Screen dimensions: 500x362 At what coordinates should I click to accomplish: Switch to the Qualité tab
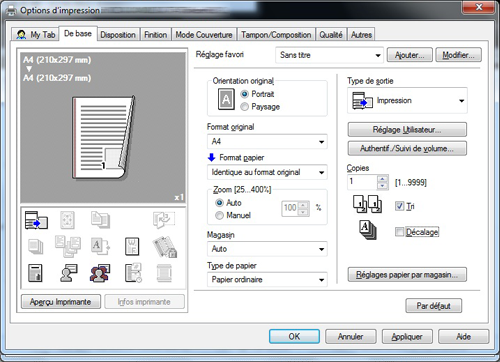coord(331,35)
